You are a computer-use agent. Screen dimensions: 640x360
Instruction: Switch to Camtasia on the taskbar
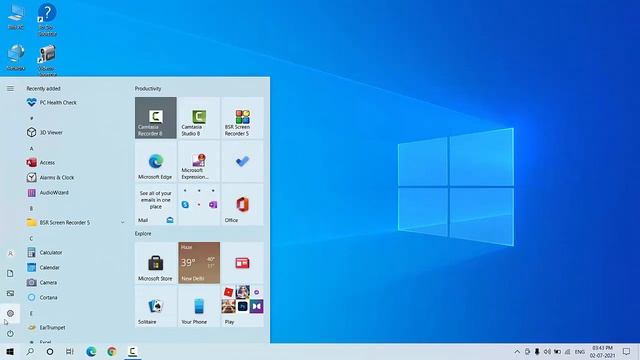(132, 351)
